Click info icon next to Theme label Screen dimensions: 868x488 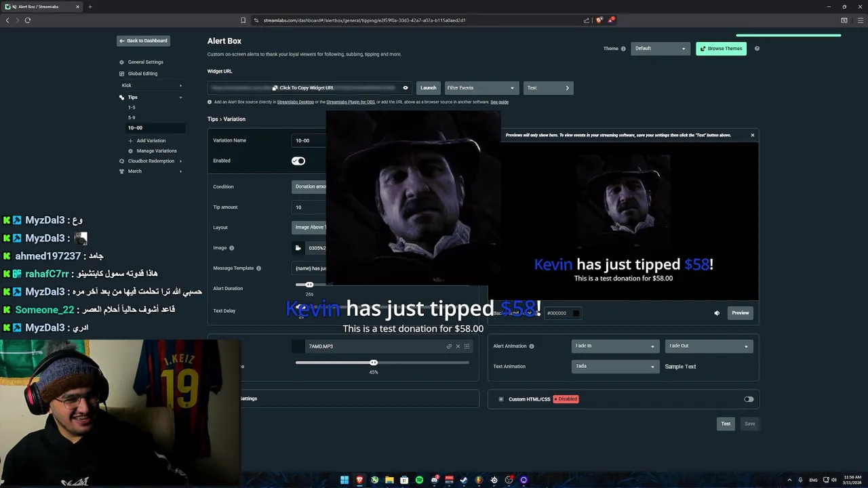click(623, 49)
